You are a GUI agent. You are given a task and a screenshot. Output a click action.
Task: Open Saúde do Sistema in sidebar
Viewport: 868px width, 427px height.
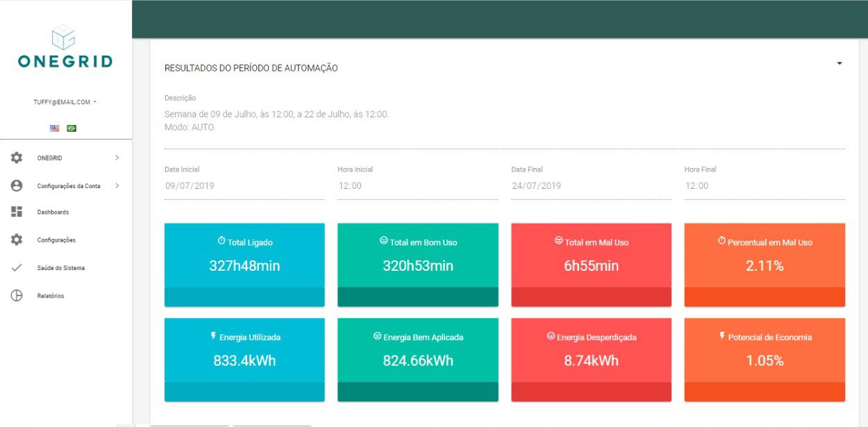(x=66, y=267)
